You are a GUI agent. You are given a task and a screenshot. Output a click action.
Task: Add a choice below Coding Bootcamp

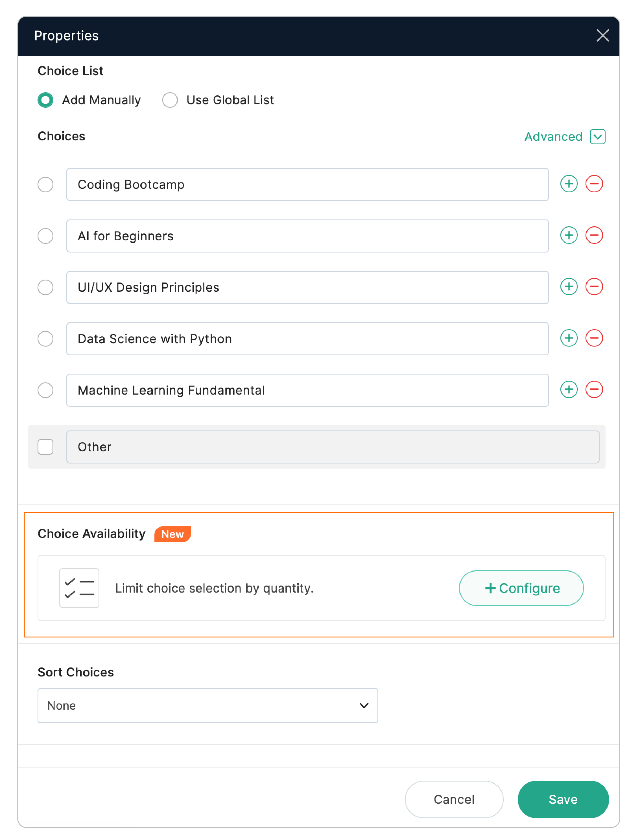pyautogui.click(x=569, y=184)
